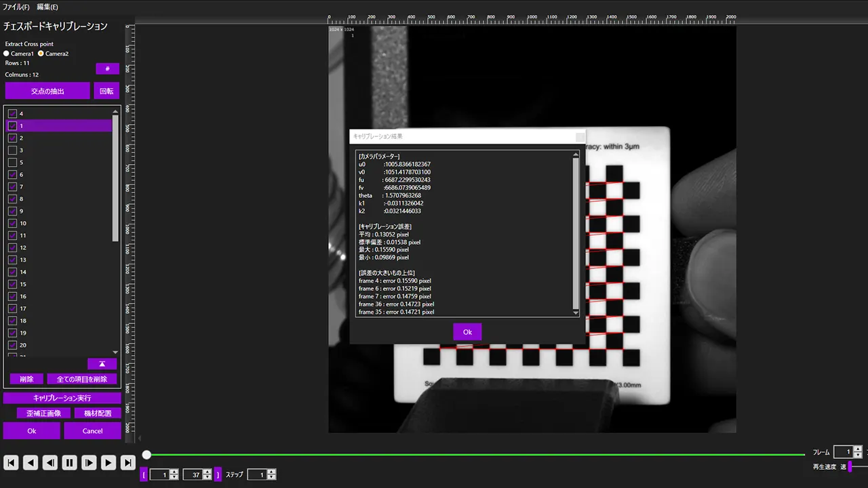Jump to the last frame
This screenshot has width=868, height=488.
(127, 463)
